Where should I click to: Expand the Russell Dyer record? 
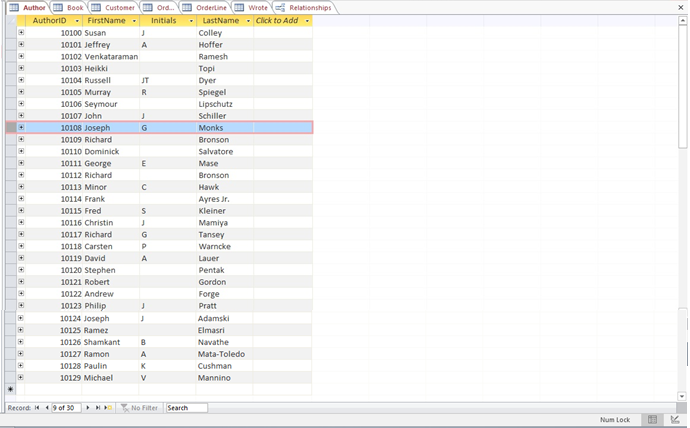point(21,80)
